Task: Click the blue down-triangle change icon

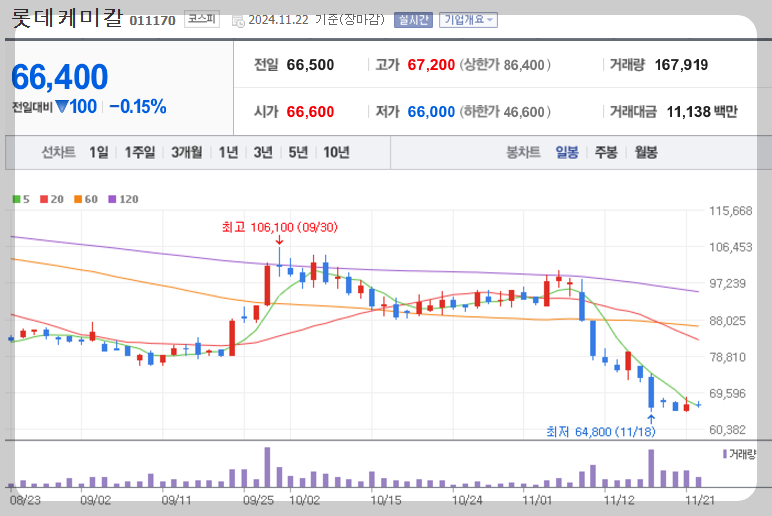Action: [x=62, y=106]
